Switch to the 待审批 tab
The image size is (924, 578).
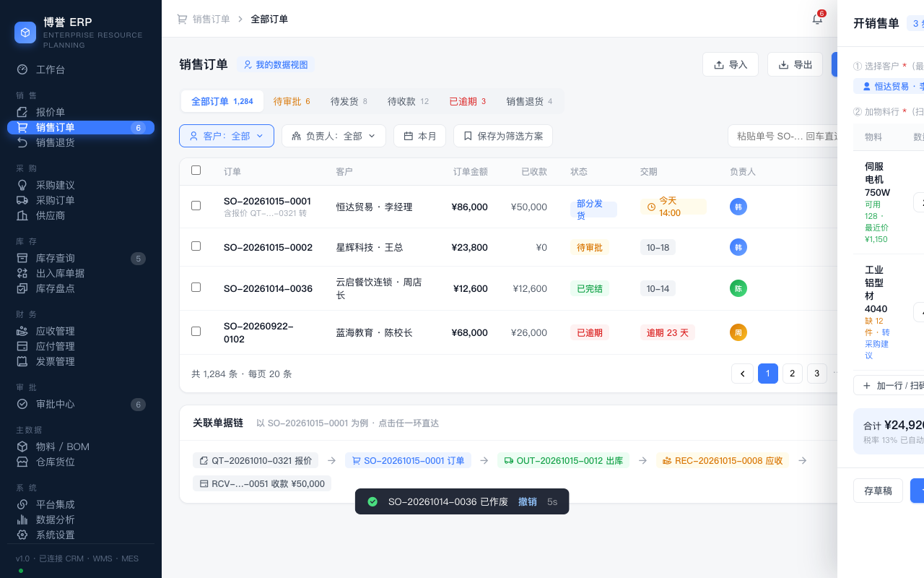click(292, 101)
